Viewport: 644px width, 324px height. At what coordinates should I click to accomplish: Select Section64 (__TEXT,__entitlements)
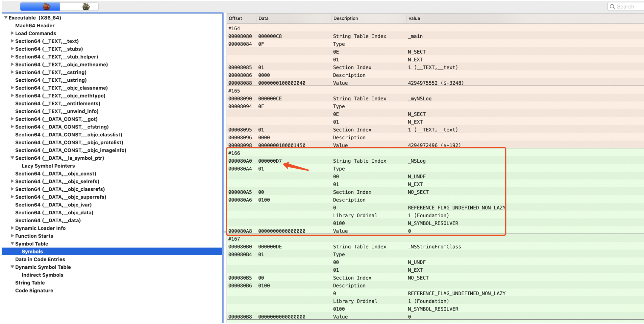(x=58, y=103)
